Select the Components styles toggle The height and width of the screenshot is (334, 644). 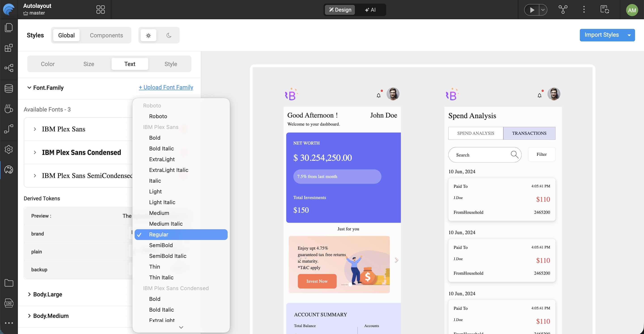tap(106, 35)
